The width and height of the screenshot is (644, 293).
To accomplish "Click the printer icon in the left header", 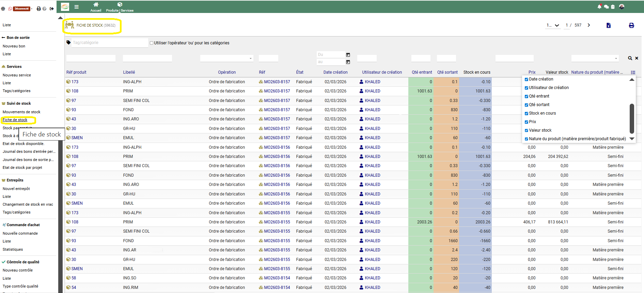I will (x=39, y=9).
